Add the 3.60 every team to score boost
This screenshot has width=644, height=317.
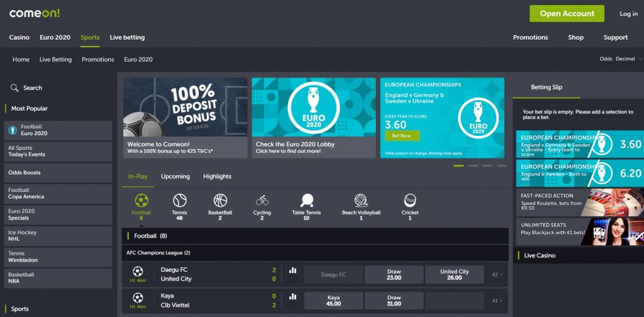[x=580, y=144]
